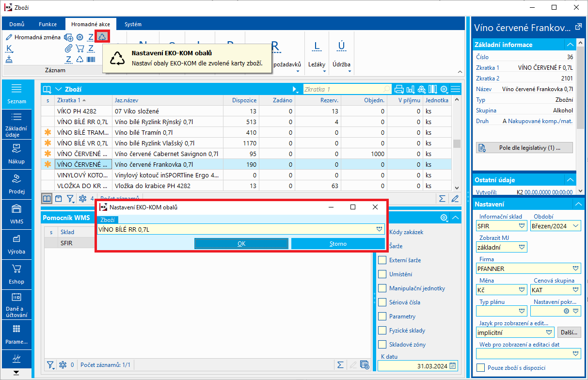Enable Pouze zboží s dispozicí checkbox
Screen dimensions: 588x380
(x=481, y=368)
